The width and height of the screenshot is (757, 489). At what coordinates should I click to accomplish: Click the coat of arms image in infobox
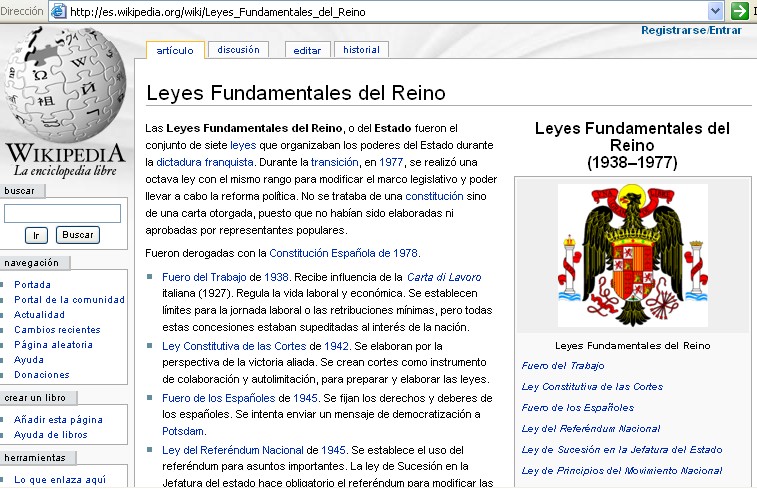pos(633,255)
